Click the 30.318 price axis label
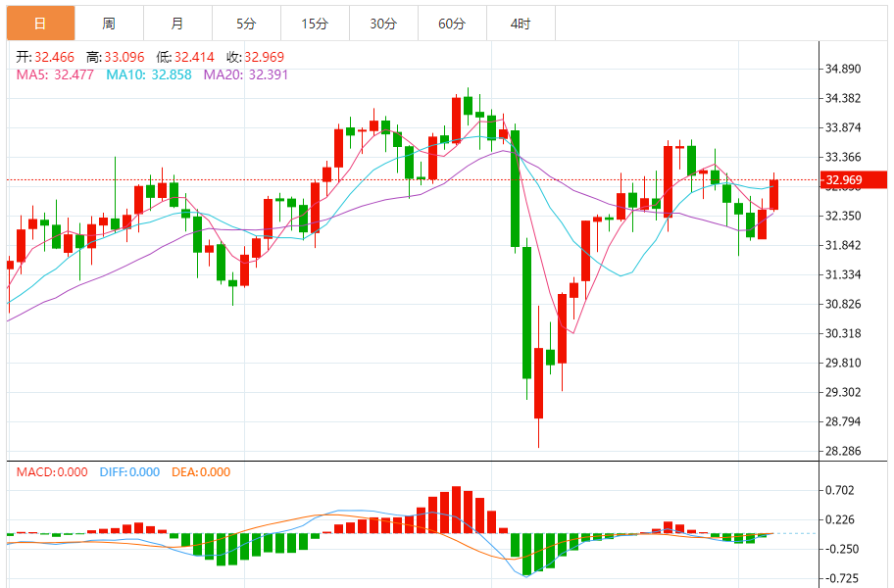 (x=843, y=333)
